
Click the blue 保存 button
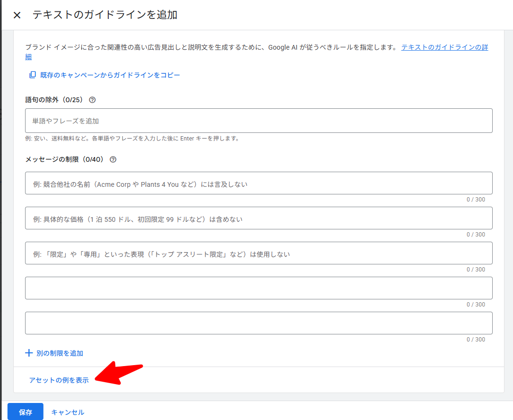tap(26, 412)
